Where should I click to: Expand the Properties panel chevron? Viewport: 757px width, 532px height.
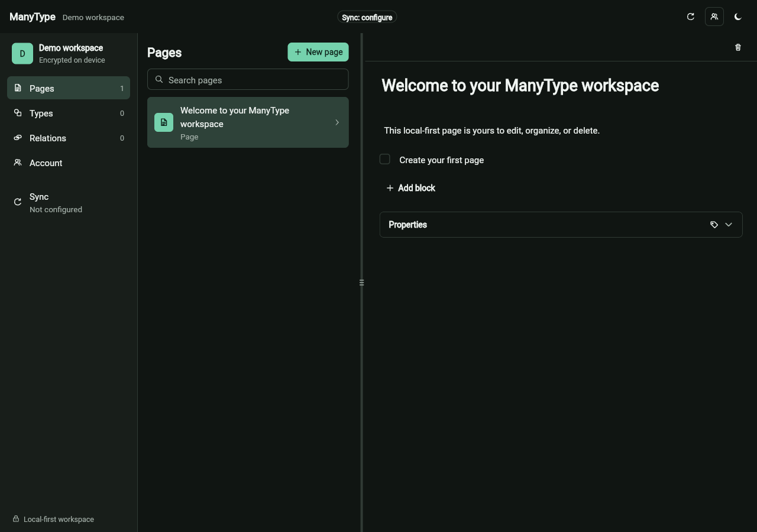(729, 225)
